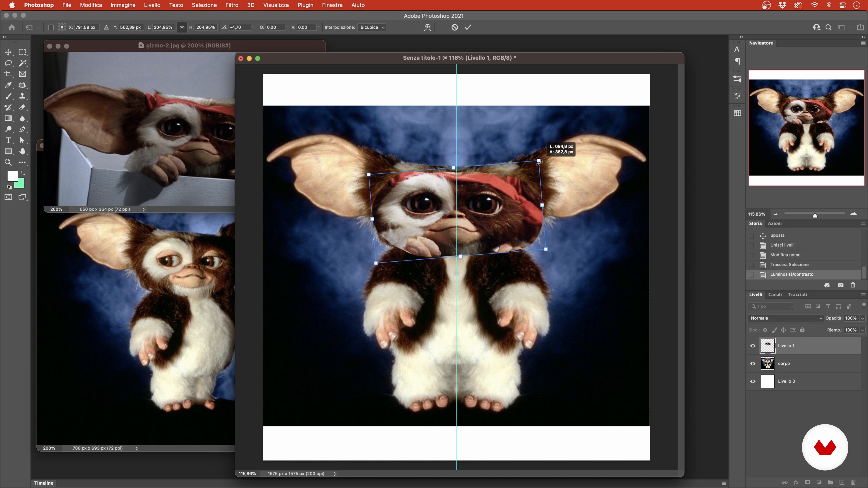Select the Move tool
The width and height of the screenshot is (868, 488).
click(8, 52)
